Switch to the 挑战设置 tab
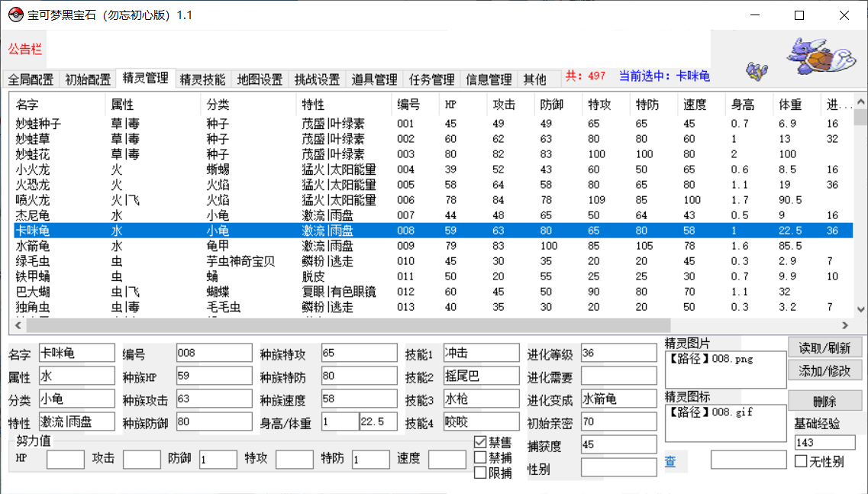This screenshot has width=868, height=494. [317, 79]
